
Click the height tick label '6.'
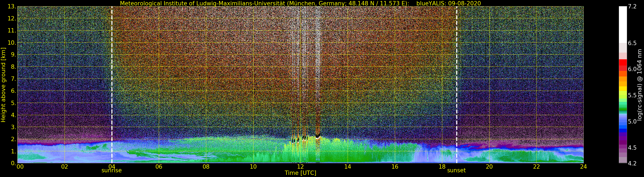point(14,91)
